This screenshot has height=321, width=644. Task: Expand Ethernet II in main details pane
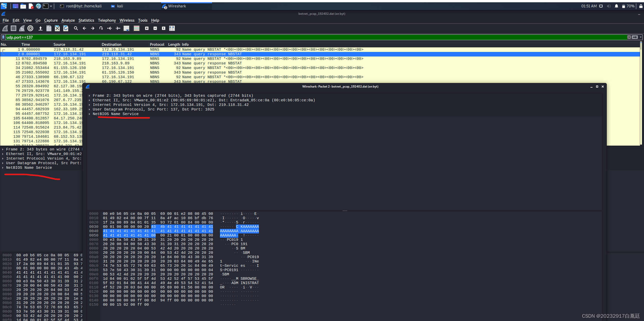(x=3, y=154)
